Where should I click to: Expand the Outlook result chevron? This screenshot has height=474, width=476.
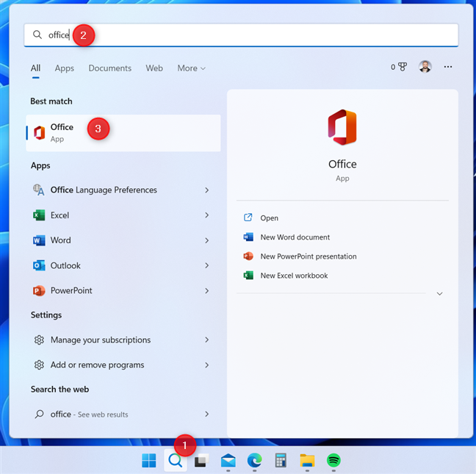click(x=206, y=266)
